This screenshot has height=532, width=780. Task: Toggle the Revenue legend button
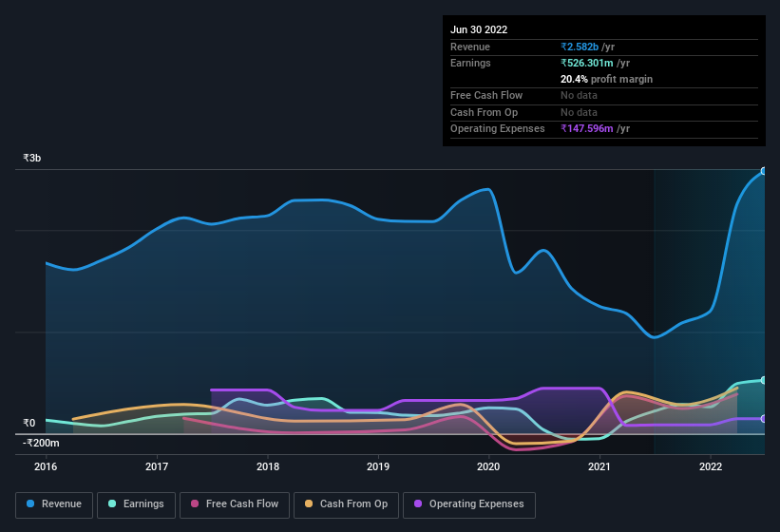(54, 504)
